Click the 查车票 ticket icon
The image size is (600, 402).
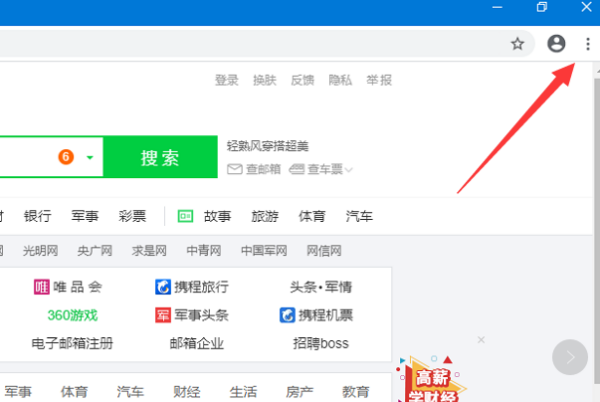coord(297,169)
